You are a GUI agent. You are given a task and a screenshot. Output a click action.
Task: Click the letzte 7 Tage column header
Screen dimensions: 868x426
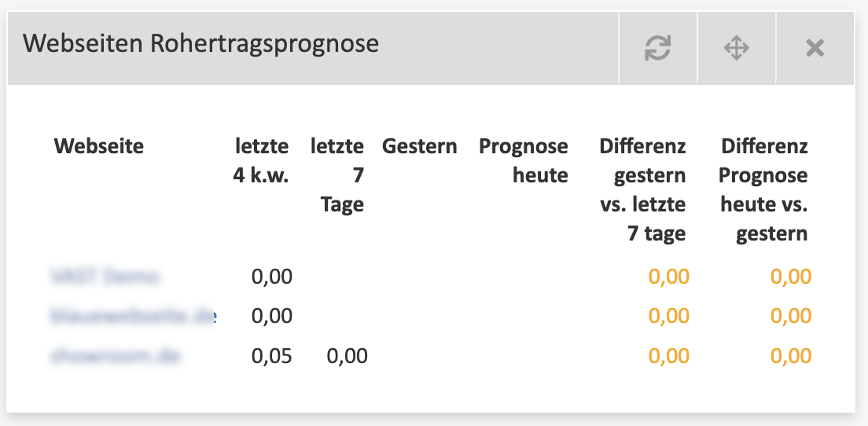pos(337,175)
